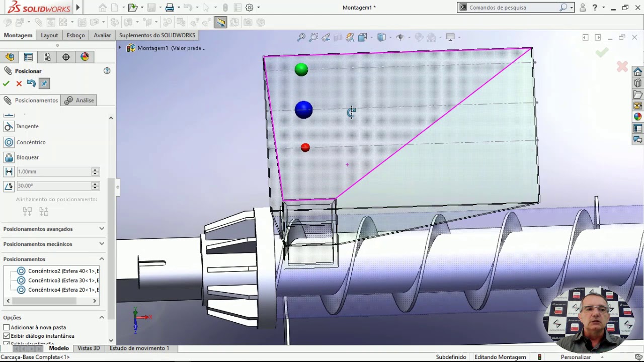The height and width of the screenshot is (362, 644).
Task: Open the Avaliar ribbon tab
Action: pyautogui.click(x=102, y=35)
